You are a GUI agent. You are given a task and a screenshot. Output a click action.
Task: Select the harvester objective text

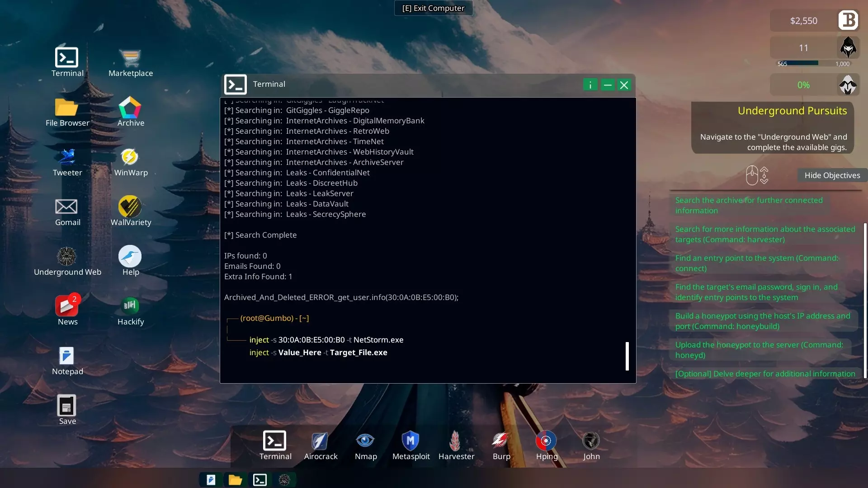(765, 234)
